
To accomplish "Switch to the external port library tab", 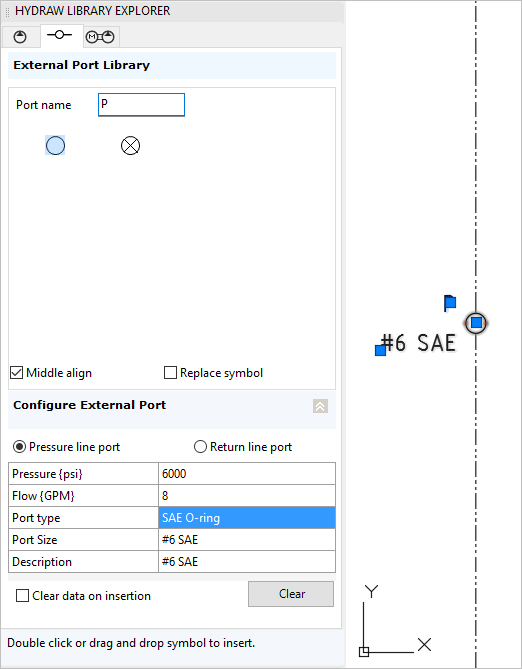I will (x=60, y=36).
